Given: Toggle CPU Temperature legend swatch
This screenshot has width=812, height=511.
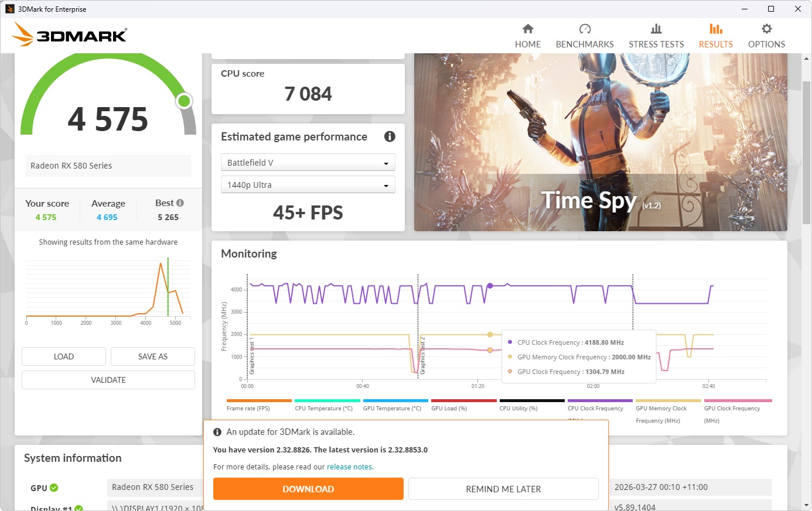Looking at the screenshot, I should (327, 401).
